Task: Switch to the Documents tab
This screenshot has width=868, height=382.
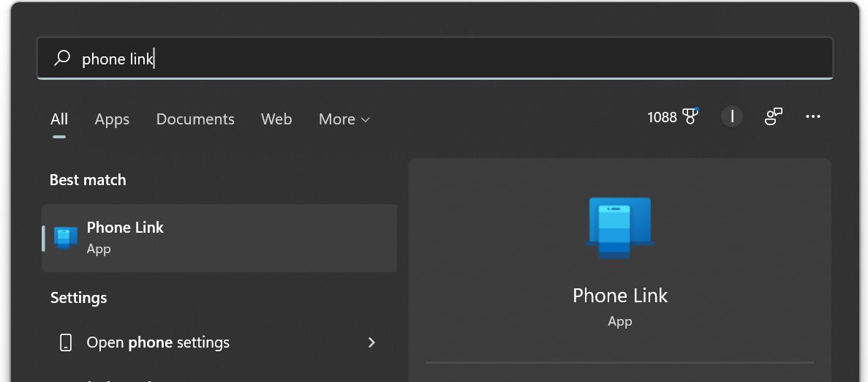Action: pos(195,119)
